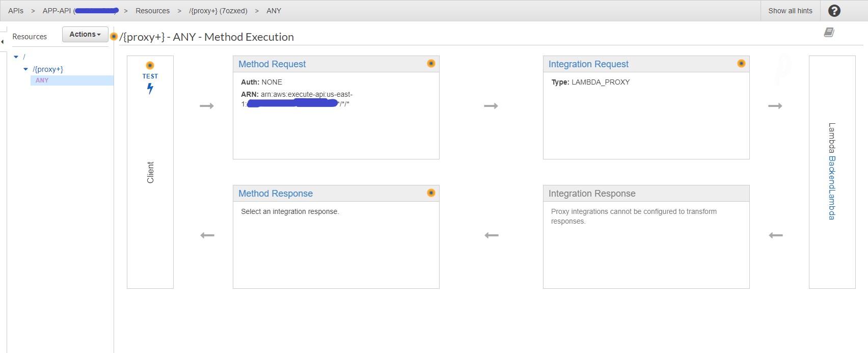Click the TEST lightning bolt icon
Viewport: 868px width, 353px height.
click(x=150, y=89)
